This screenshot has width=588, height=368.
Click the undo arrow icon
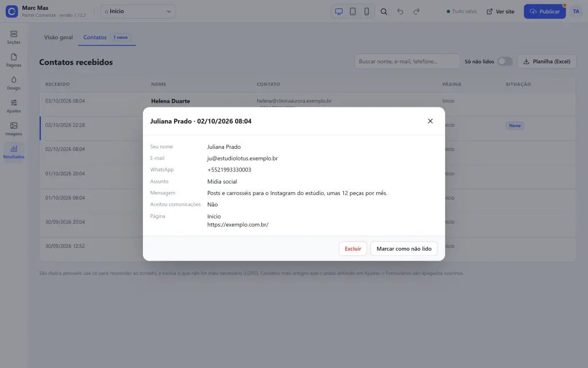tap(400, 11)
